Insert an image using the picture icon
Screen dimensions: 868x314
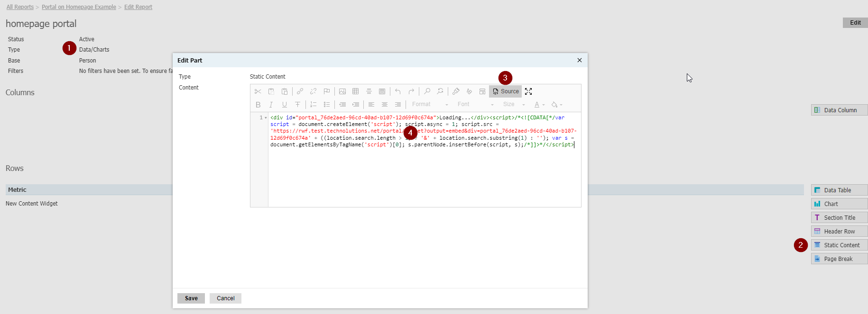click(x=342, y=91)
